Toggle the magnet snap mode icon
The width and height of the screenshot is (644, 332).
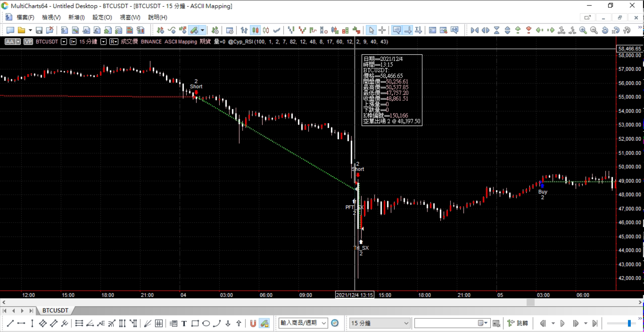click(x=253, y=323)
